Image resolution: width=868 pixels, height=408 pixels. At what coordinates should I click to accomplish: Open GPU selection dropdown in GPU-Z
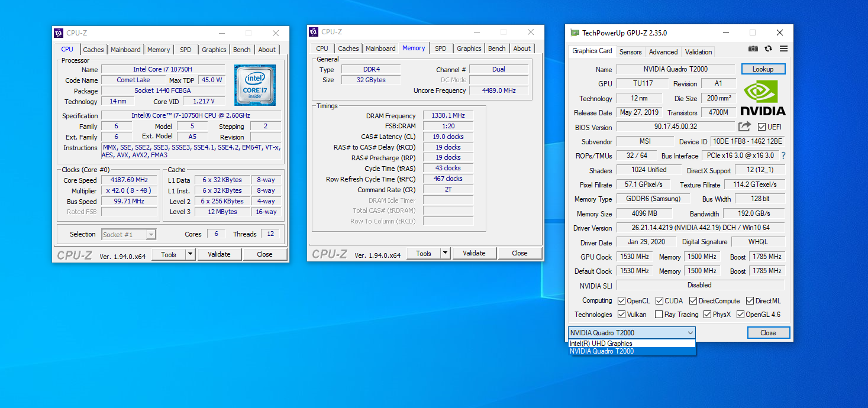pos(632,333)
